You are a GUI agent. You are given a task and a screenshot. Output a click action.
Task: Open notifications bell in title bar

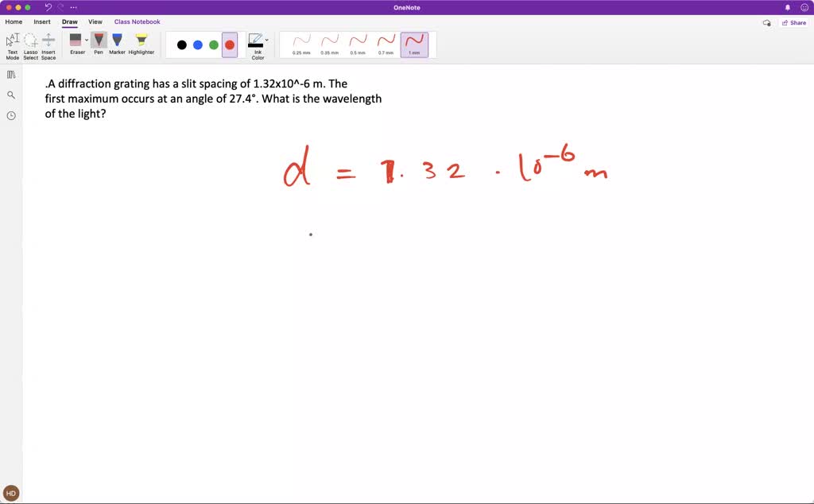click(x=788, y=7)
